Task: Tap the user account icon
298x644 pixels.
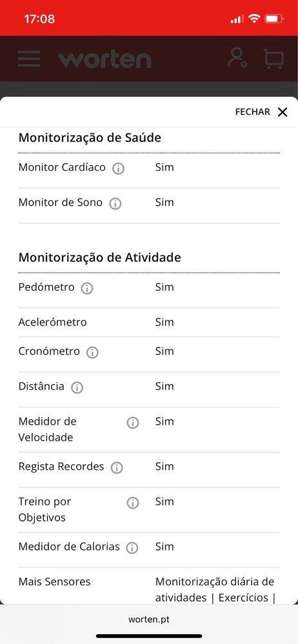Action: (x=237, y=58)
